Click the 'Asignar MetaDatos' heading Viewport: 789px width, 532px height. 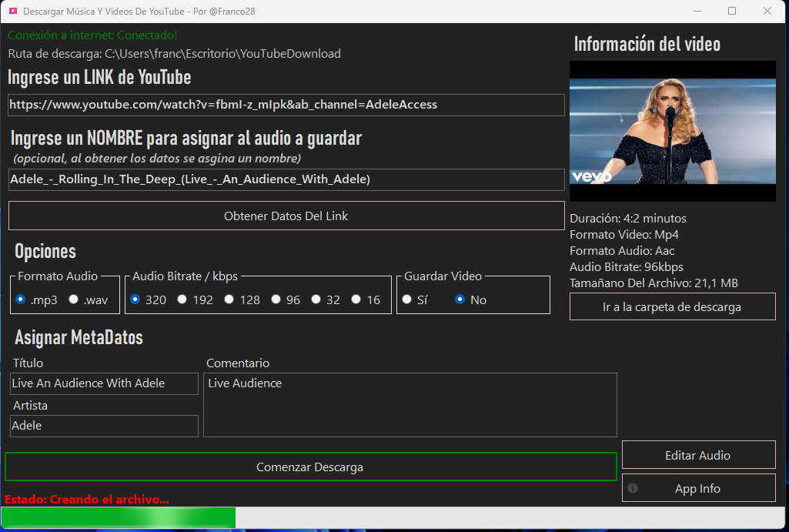click(x=79, y=337)
